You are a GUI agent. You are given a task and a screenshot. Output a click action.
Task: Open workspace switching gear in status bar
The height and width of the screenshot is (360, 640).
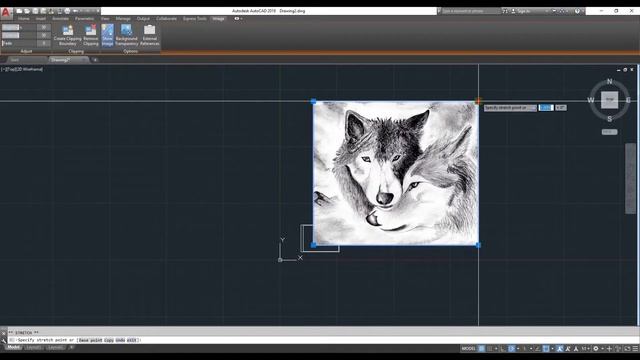coord(596,349)
